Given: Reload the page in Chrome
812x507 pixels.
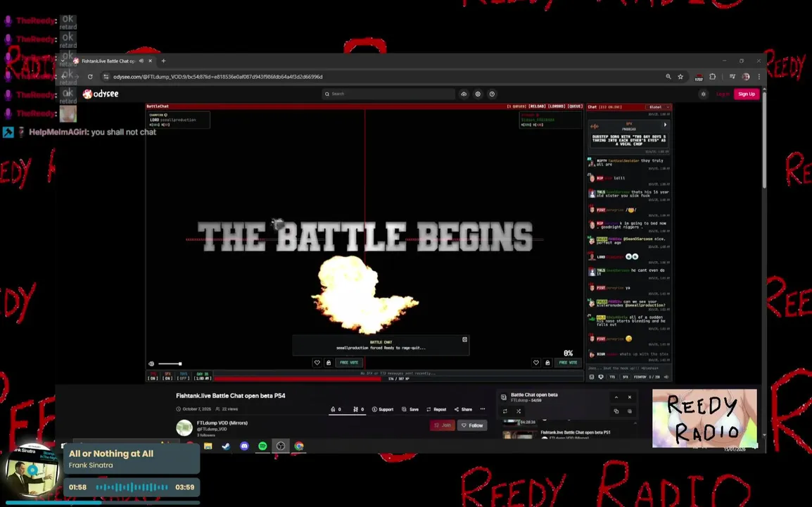Looking at the screenshot, I should click(x=90, y=77).
